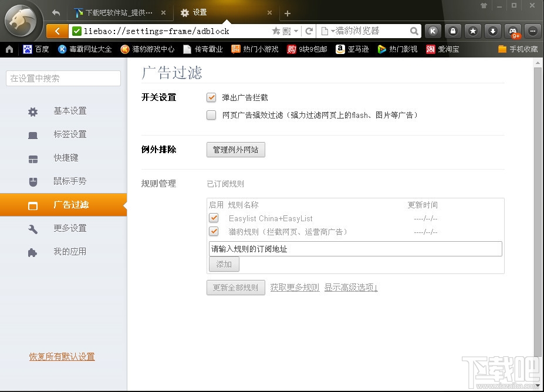This screenshot has height=392, width=544.
Task: Select the gear icon next to 基本设置
Action: pos(32,111)
